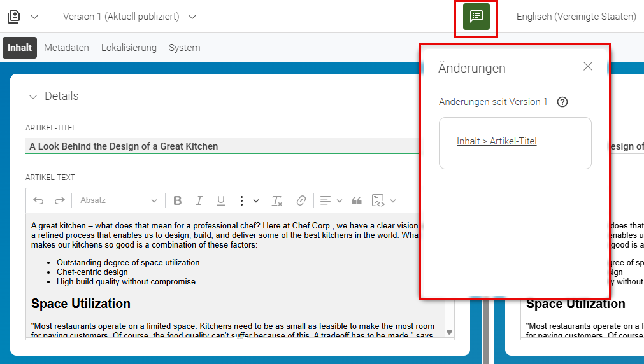Toggle underline formatting
Image resolution: width=644 pixels, height=364 pixels.
[x=221, y=200]
